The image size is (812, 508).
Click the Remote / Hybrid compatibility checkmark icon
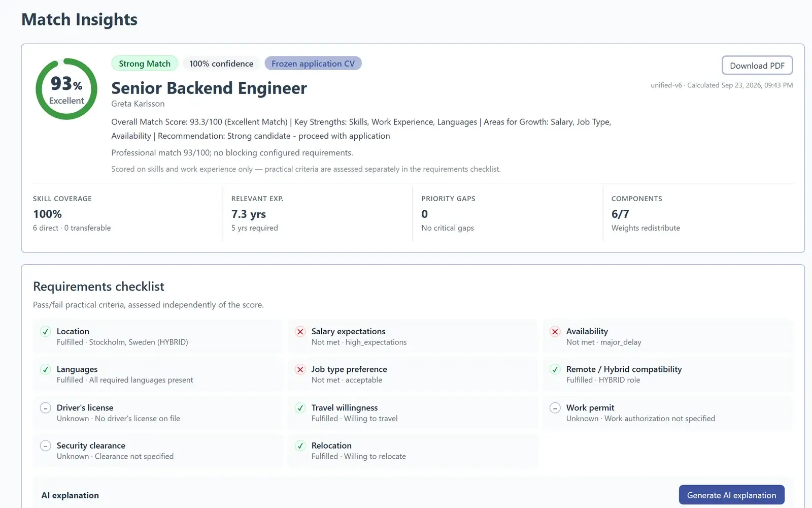[x=555, y=369]
